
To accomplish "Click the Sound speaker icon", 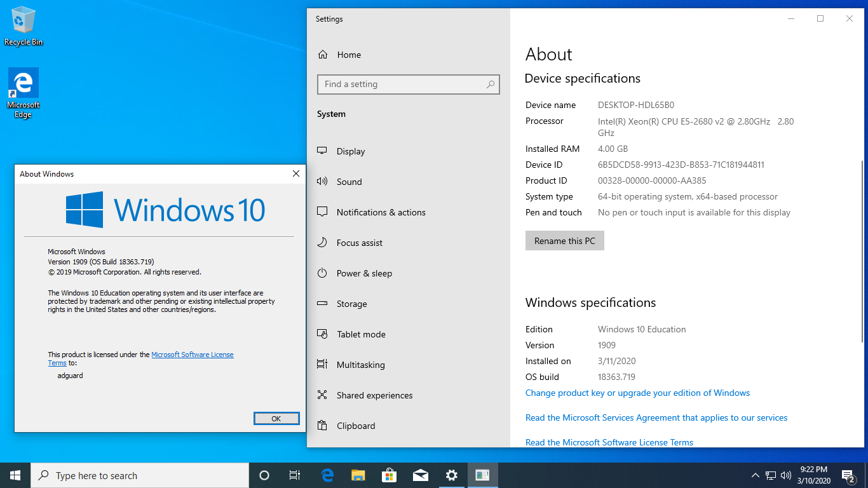I will coord(322,182).
